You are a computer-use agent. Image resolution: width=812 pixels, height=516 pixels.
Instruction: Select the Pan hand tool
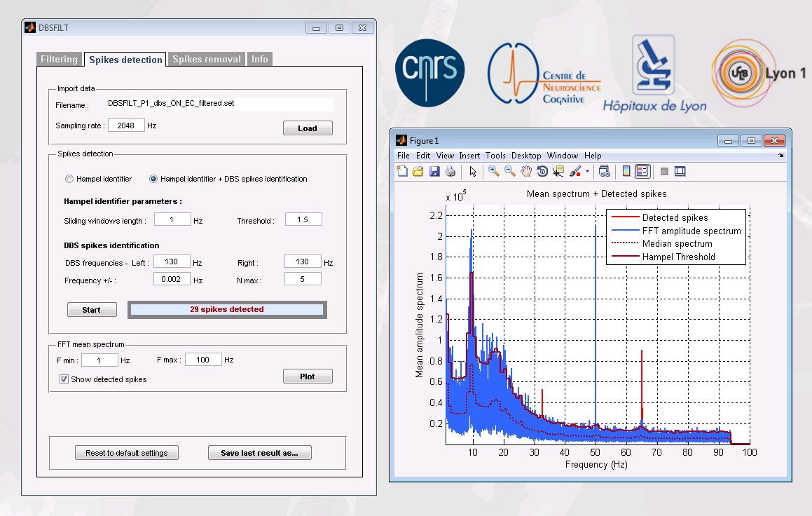526,171
